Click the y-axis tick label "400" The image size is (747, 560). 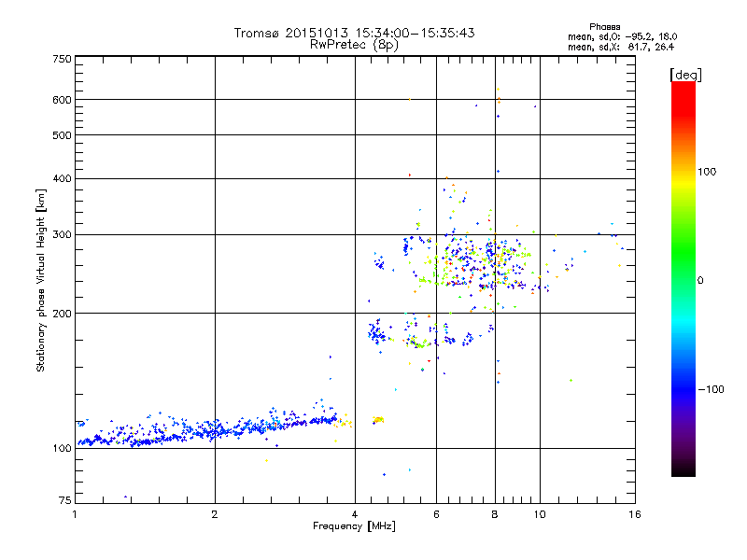tap(62, 178)
